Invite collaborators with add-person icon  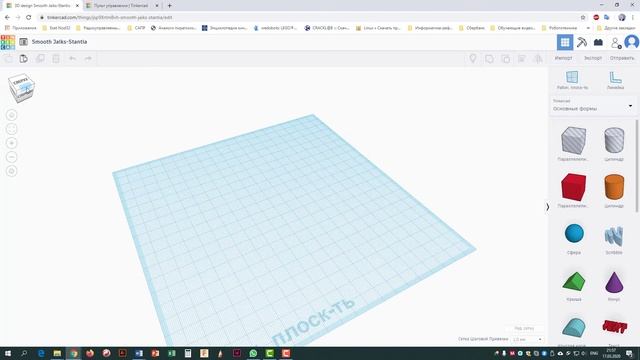pos(616,42)
